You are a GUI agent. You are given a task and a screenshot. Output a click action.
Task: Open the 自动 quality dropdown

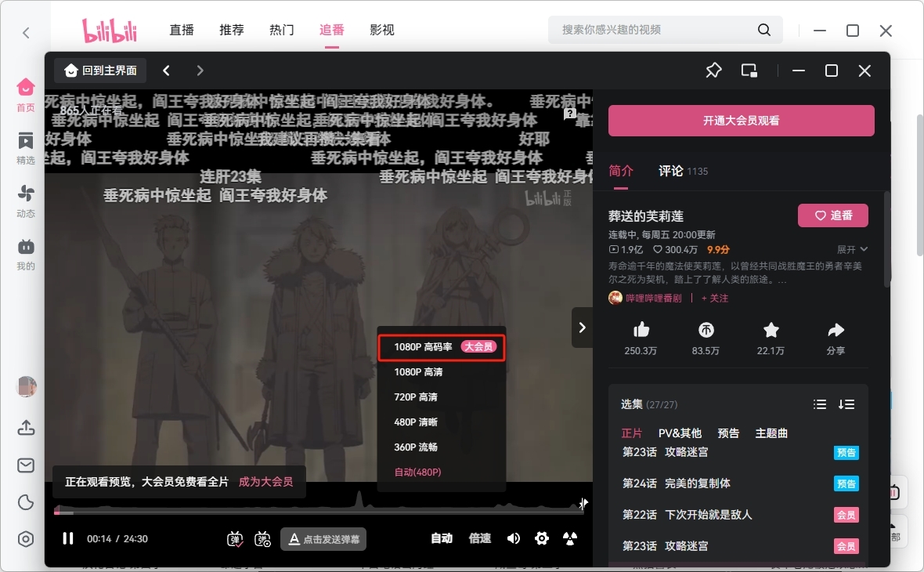[442, 538]
